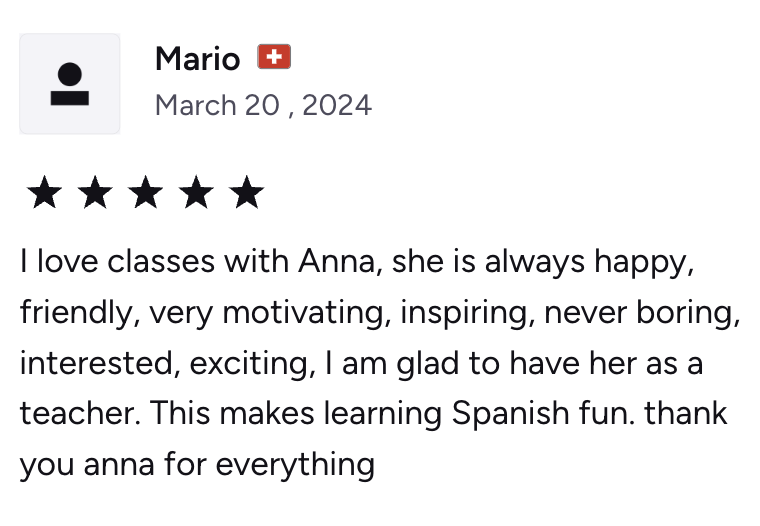The image size is (760, 526).
Task: Click the fourth rating star
Action: click(196, 192)
